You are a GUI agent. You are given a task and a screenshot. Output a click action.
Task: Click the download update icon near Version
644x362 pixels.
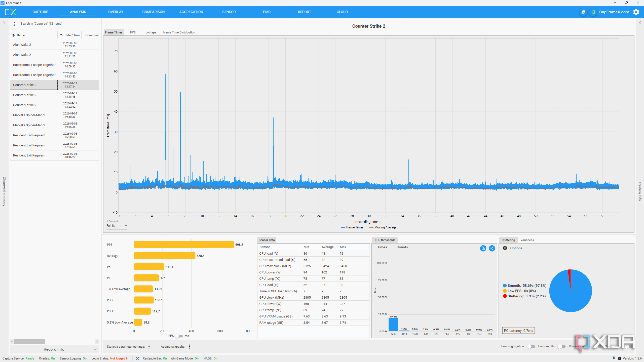(614, 358)
